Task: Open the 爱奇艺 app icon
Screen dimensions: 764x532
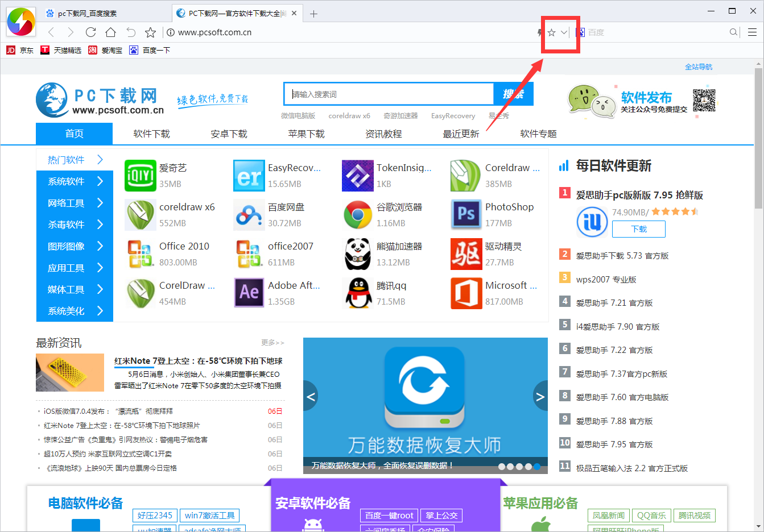Action: point(140,176)
